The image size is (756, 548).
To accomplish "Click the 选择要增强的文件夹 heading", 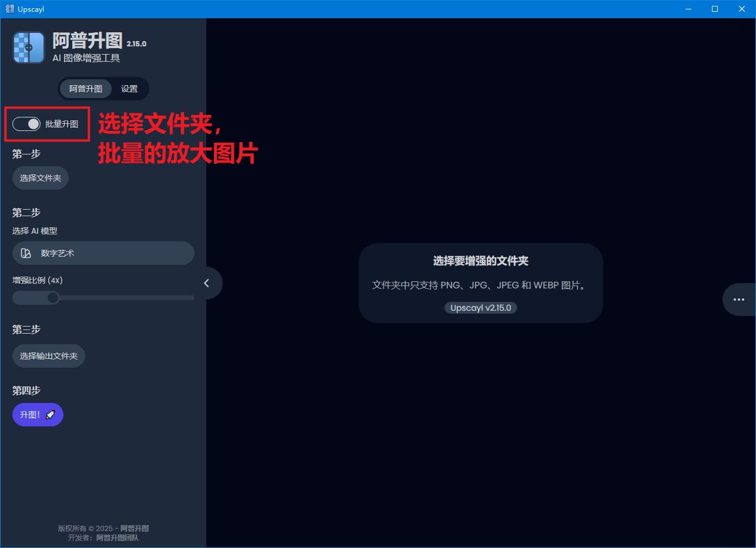I will click(481, 261).
